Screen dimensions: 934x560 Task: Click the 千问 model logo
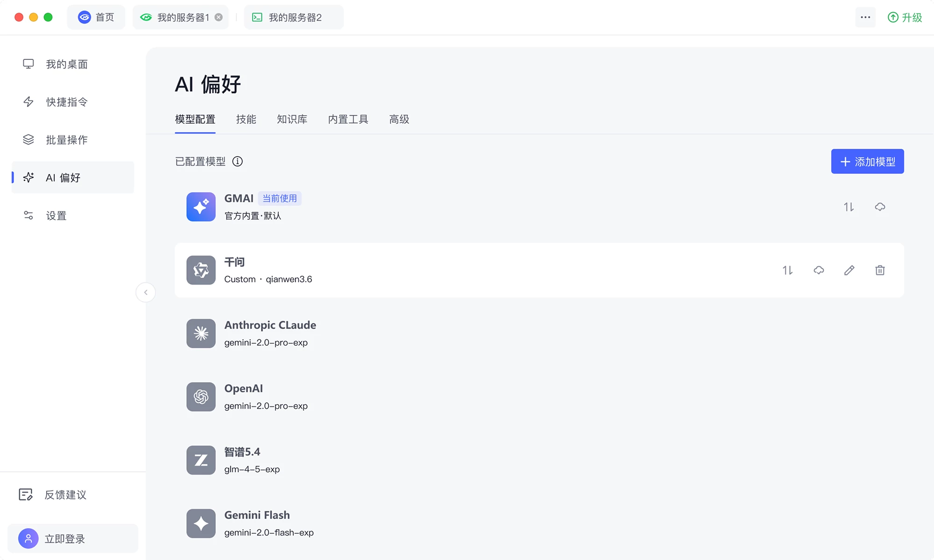coord(201,270)
